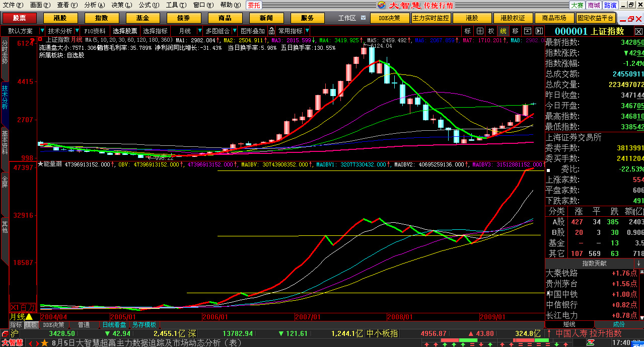Click the star icon in status bar
The image size is (644, 347).
click(44, 343)
